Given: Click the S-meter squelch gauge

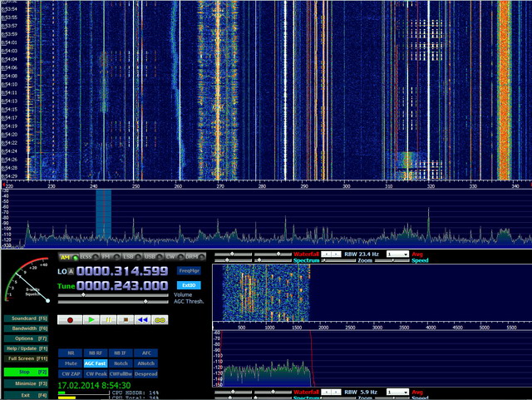Looking at the screenshot, I should tap(27, 280).
